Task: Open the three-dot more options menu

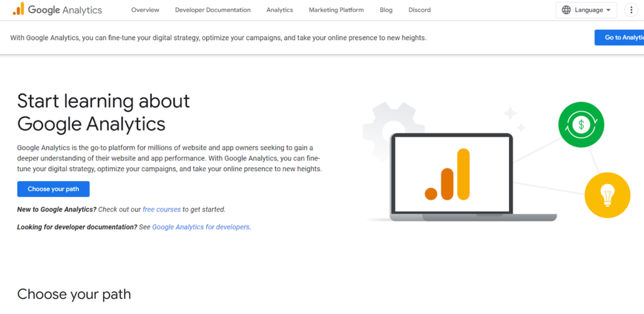Action: tap(631, 10)
